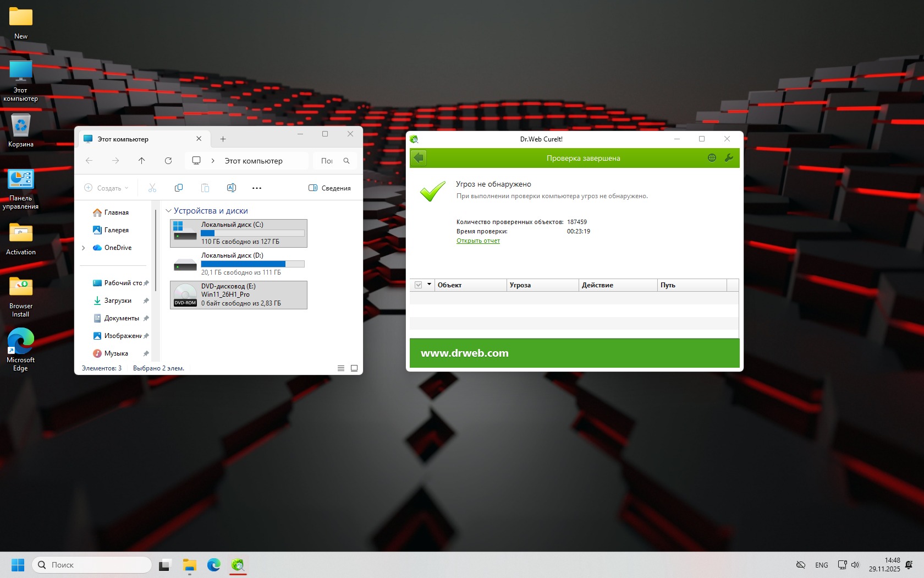Open Dr.Web CureIt from the taskbar
This screenshot has height=578, width=924.
pyautogui.click(x=238, y=565)
